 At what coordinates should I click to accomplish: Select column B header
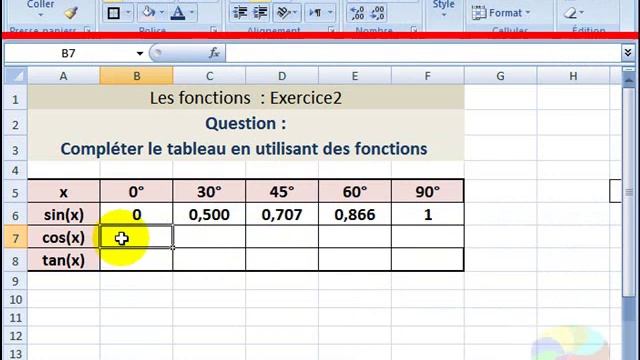pos(136,76)
